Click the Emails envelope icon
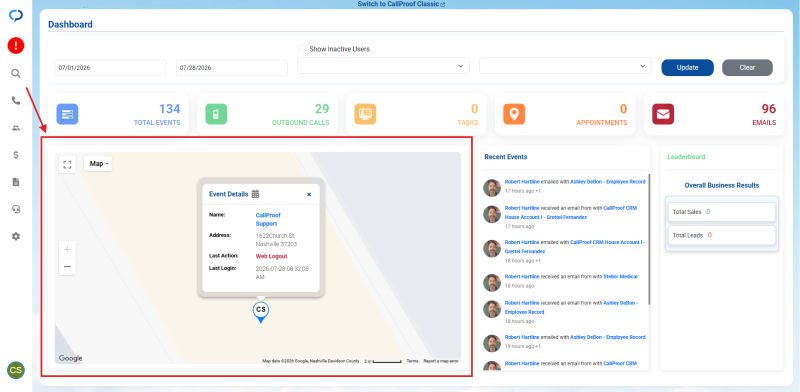 [x=663, y=114]
